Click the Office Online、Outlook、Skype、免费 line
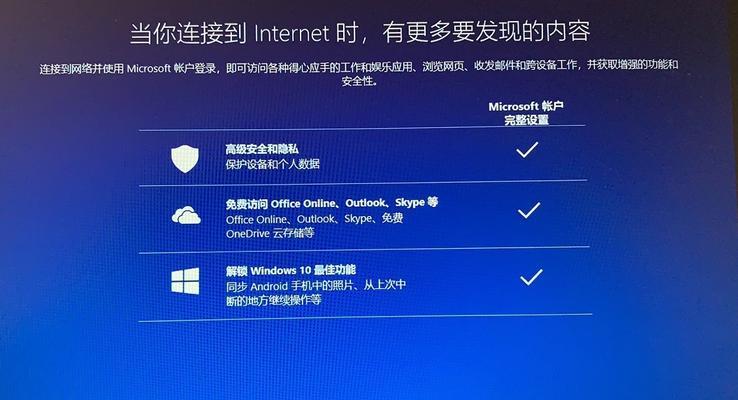The width and height of the screenshot is (738, 400). pos(314,219)
